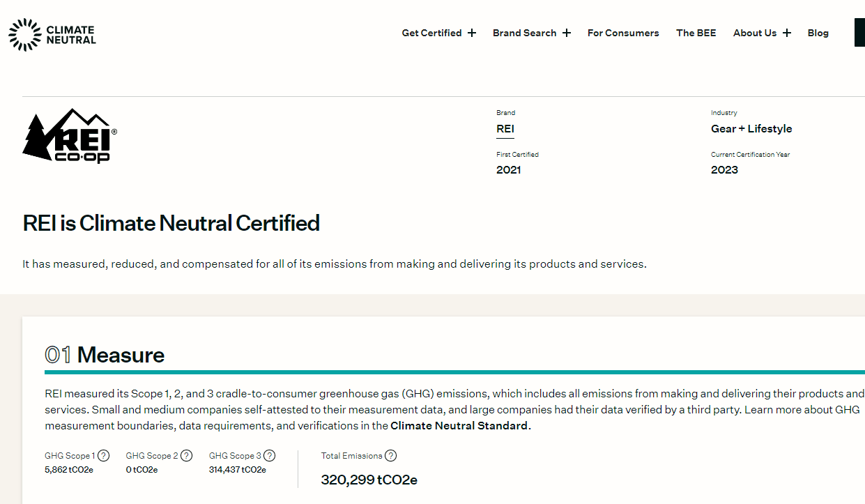Select the 2021 First Certified value

508,170
